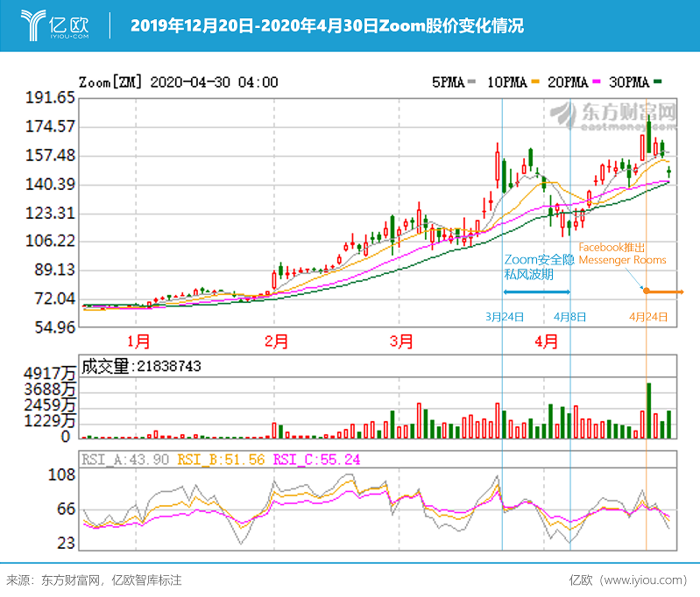The image size is (700, 597).
Task: Click the orange dot marker at April 24
Action: [x=646, y=291]
